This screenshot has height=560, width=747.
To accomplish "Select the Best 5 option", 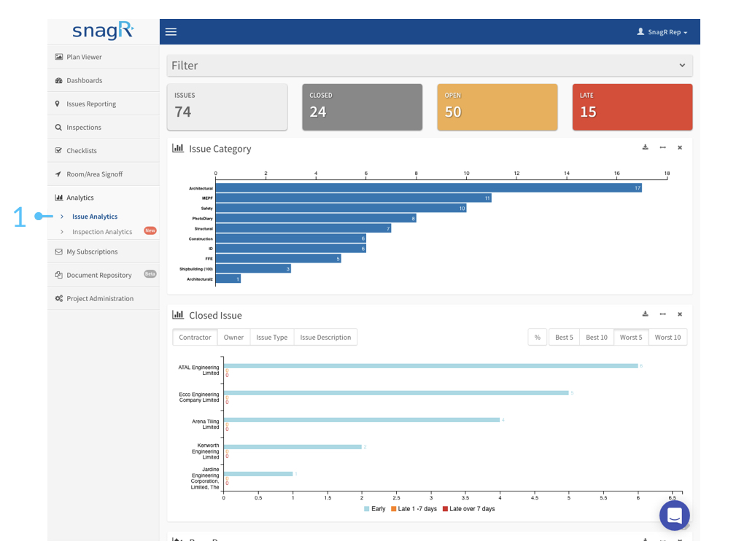I will coord(564,337).
